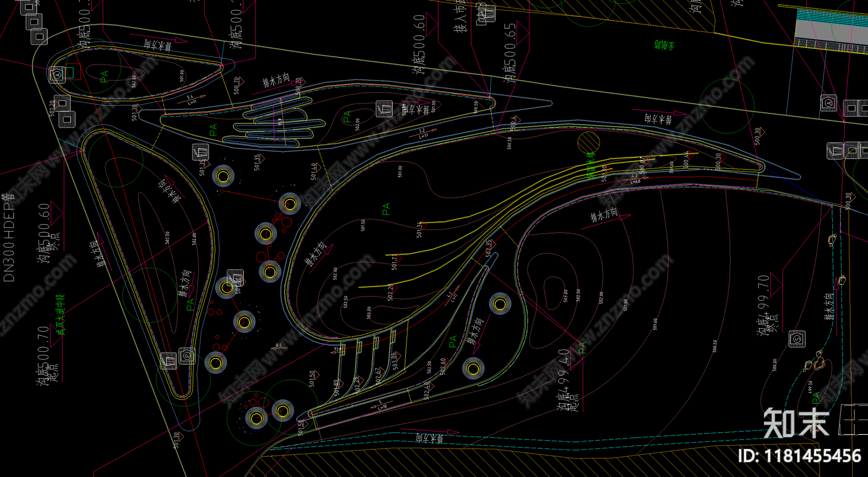Select the 502.40 spot elevation

pyautogui.click(x=426, y=391)
